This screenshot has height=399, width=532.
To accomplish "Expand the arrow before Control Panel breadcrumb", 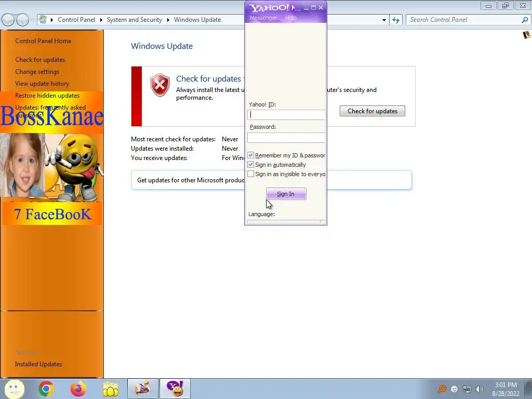I will tap(52, 20).
